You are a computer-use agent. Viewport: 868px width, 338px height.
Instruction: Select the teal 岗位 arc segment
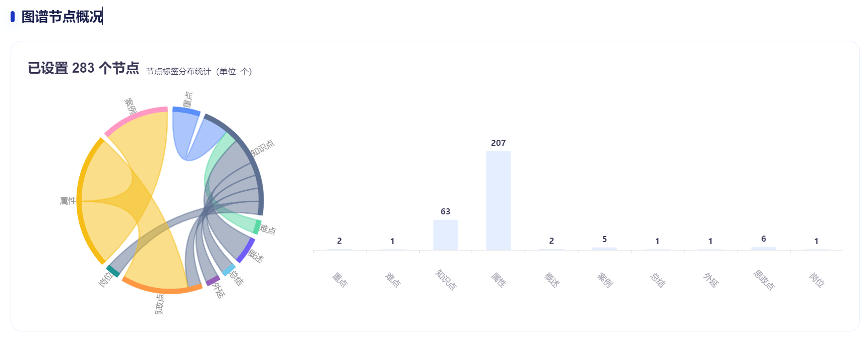coord(113,271)
